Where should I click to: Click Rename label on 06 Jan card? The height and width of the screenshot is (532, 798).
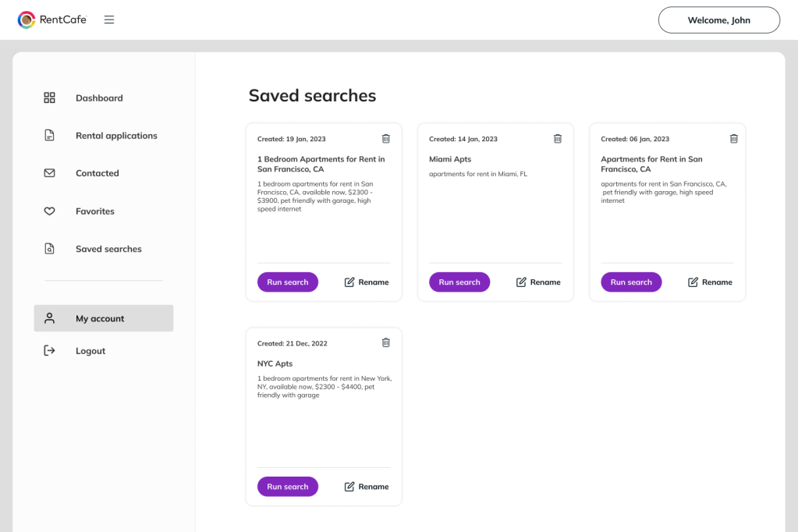(717, 282)
